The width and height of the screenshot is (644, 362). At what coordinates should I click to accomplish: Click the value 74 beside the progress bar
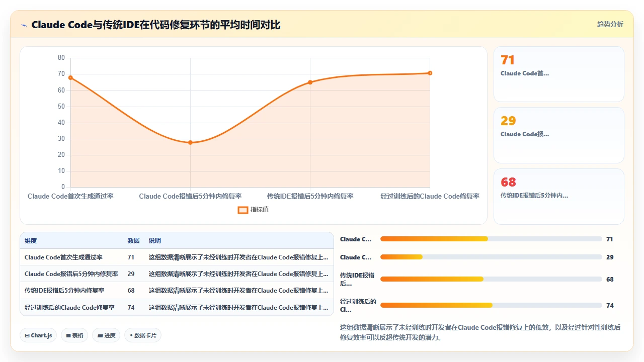(x=610, y=306)
